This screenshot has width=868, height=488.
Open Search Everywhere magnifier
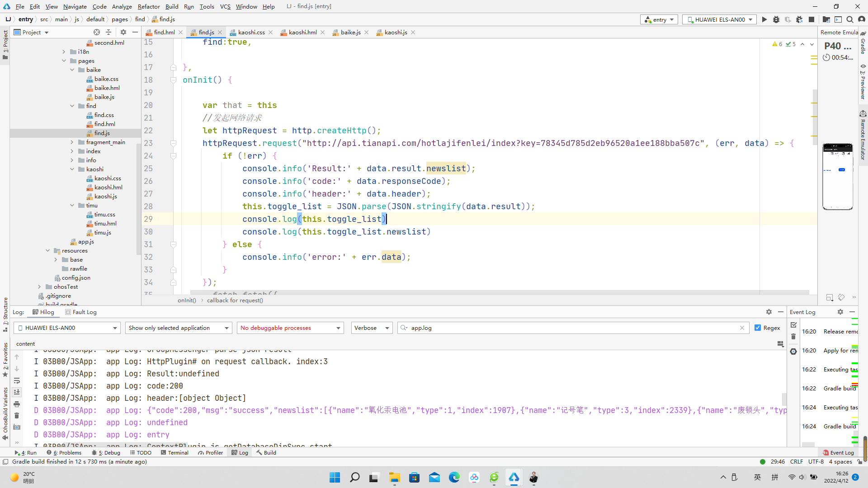850,19
